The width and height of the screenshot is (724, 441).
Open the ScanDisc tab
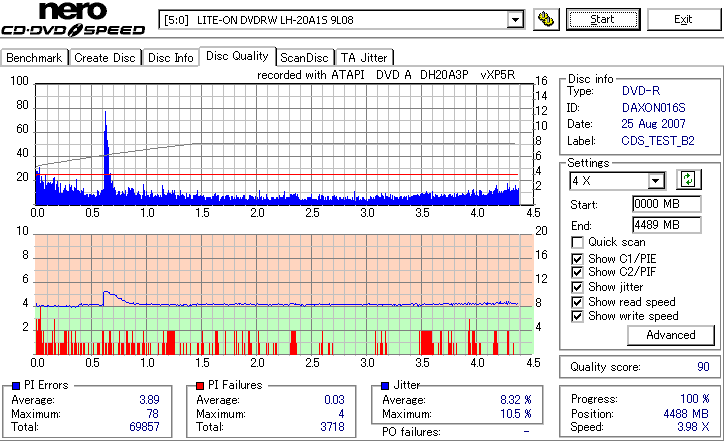point(305,58)
